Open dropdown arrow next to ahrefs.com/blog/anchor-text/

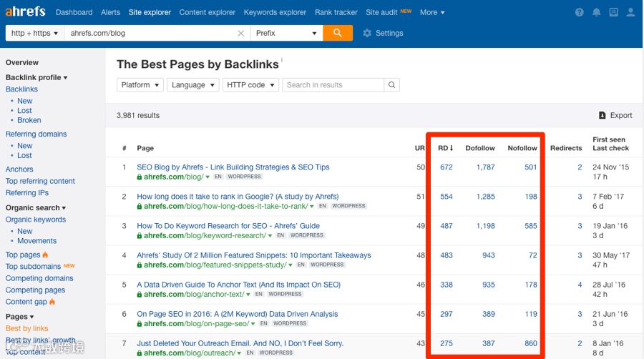tap(248, 294)
